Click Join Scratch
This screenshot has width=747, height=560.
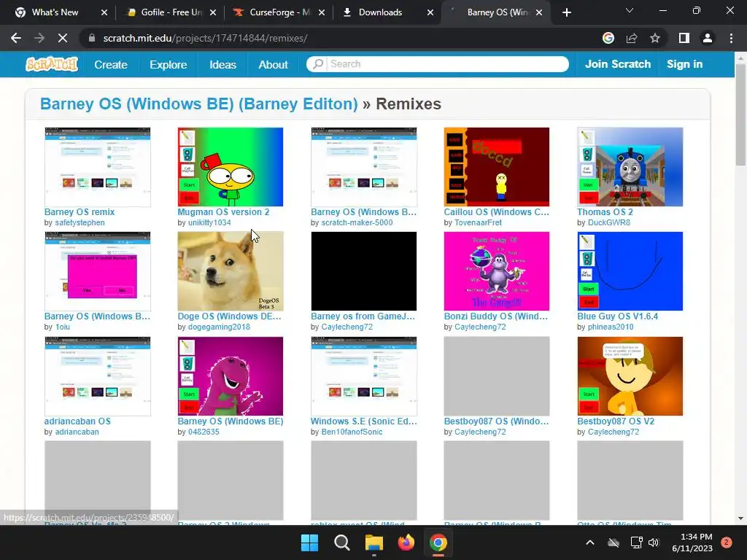coord(617,64)
